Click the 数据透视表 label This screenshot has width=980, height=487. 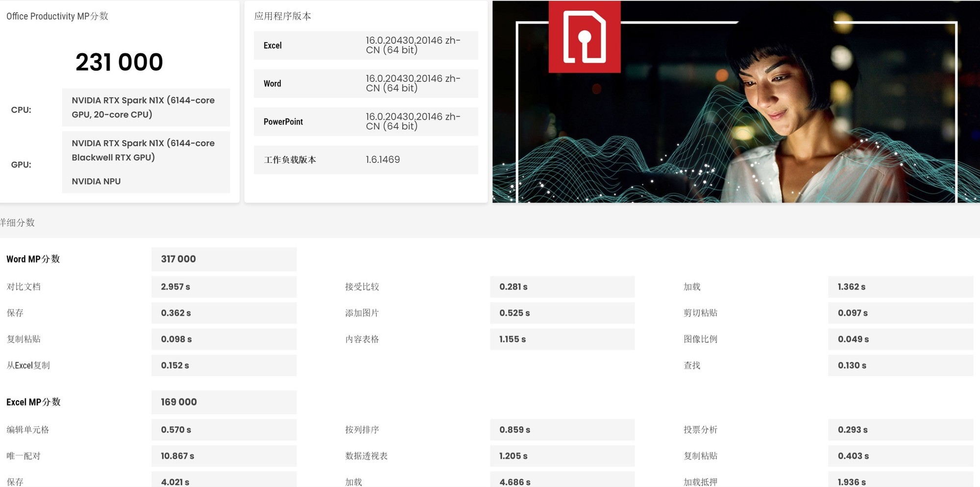(x=366, y=456)
